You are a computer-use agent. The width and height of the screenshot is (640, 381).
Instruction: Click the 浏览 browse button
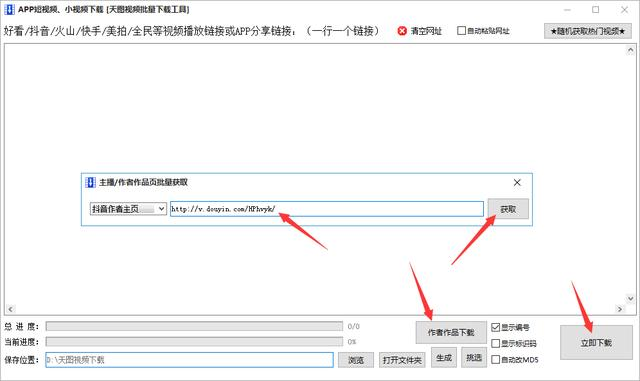click(x=356, y=360)
